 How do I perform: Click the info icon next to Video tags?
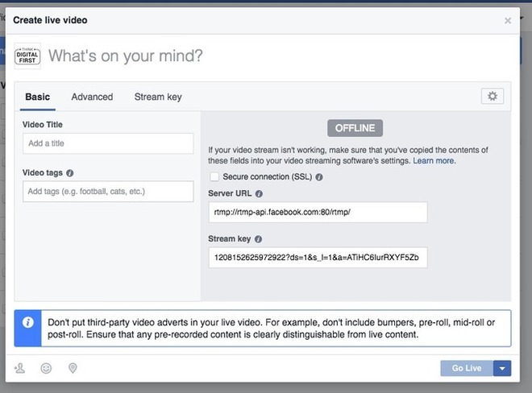70,173
